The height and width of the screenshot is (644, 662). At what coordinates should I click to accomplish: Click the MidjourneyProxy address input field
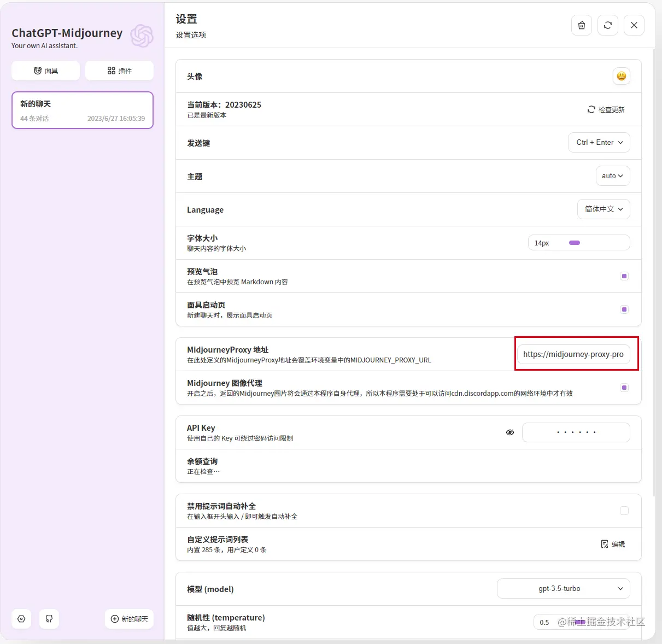(574, 354)
